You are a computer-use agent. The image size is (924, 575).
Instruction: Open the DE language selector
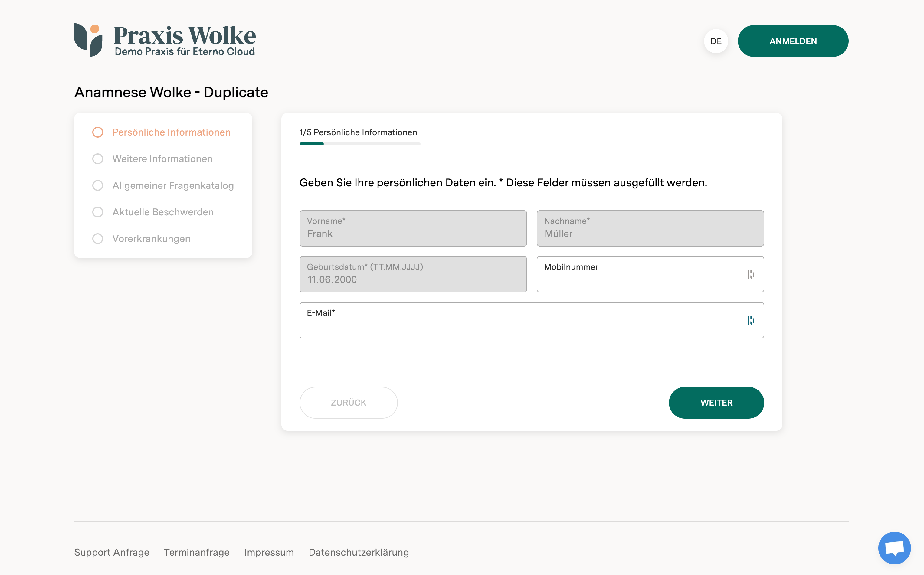716,41
